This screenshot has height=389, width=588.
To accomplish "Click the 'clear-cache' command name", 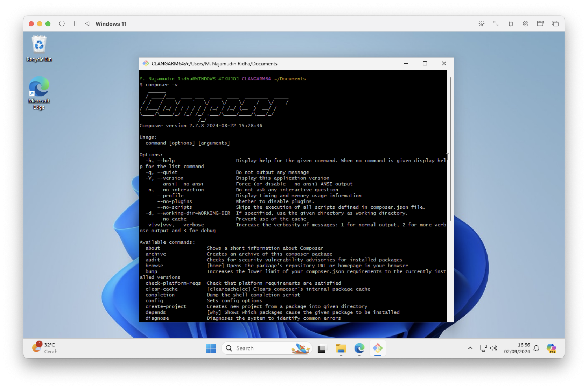I will click(x=161, y=289).
